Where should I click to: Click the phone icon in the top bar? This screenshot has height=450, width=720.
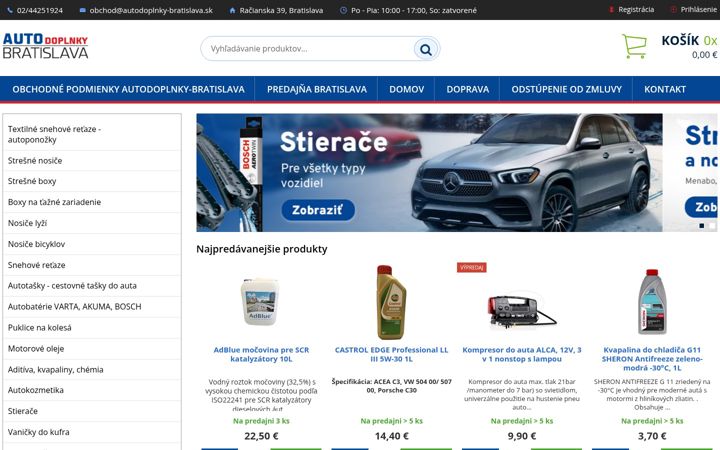coord(10,10)
